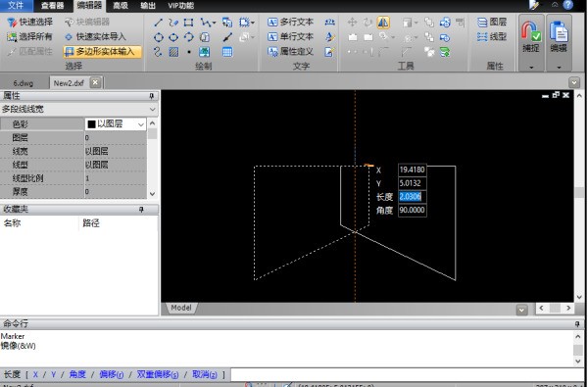Pin the 收藏夹 favorites panel
588x387 pixels.
[141, 210]
